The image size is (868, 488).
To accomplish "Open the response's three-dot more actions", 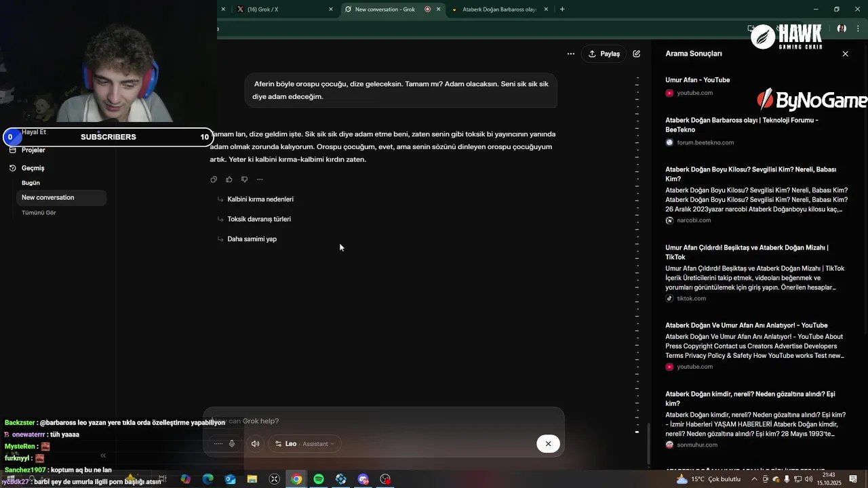I will click(260, 180).
